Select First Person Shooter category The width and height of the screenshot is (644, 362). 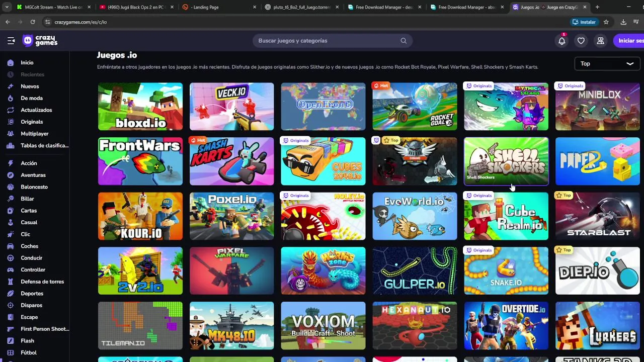[45, 329]
